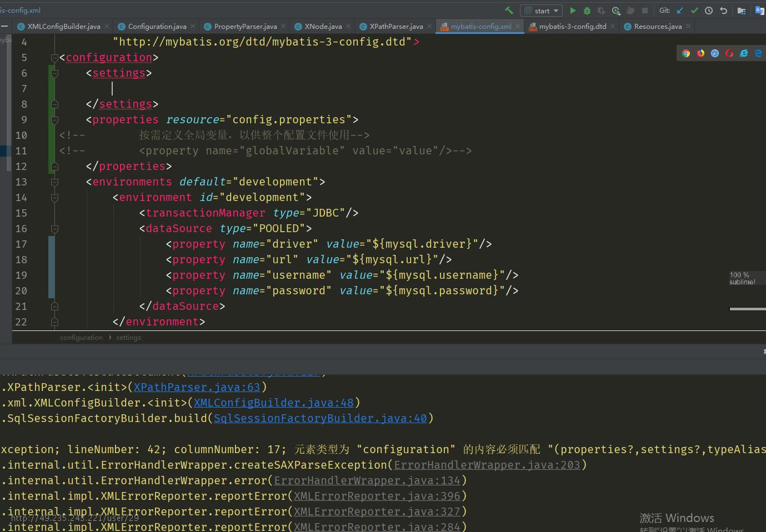Viewport: 766px width, 532px height.
Task: Open the XPathParser.java:63 stack trace link
Action: click(197, 387)
